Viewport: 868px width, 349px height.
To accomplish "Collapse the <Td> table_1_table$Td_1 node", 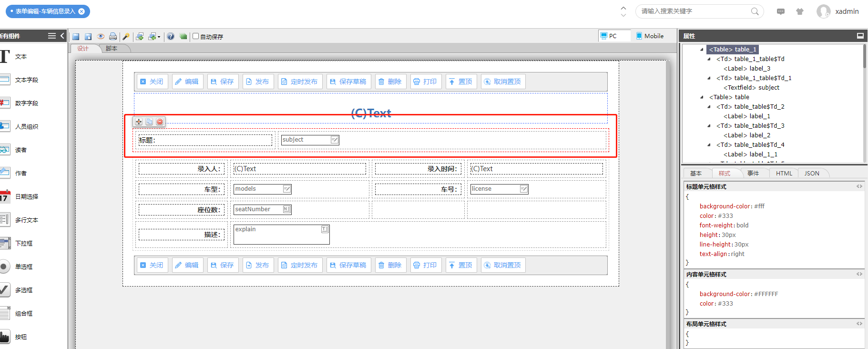I will (x=709, y=78).
